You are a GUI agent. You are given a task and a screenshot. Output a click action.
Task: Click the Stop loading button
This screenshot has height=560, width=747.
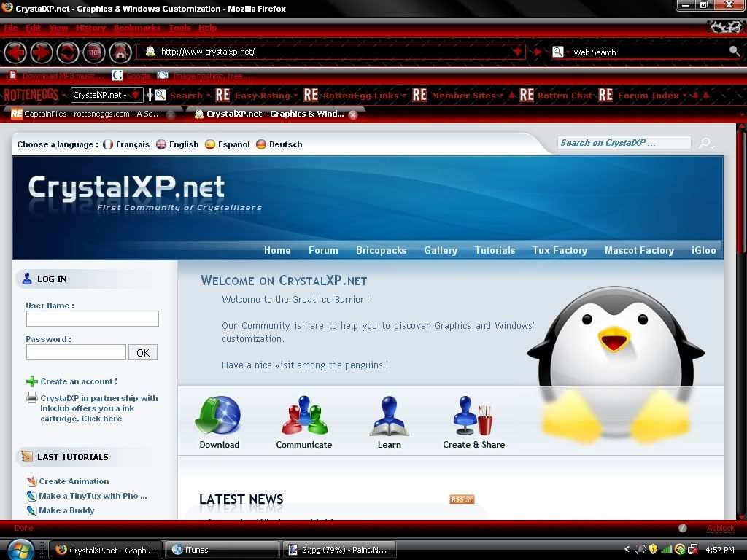pos(93,52)
